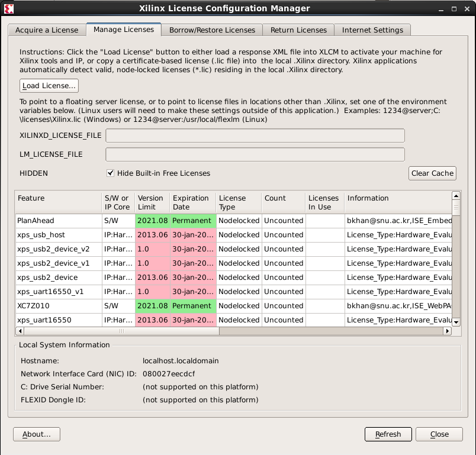Image resolution: width=476 pixels, height=455 pixels.
Task: Click the Load License button
Action: [x=49, y=85]
